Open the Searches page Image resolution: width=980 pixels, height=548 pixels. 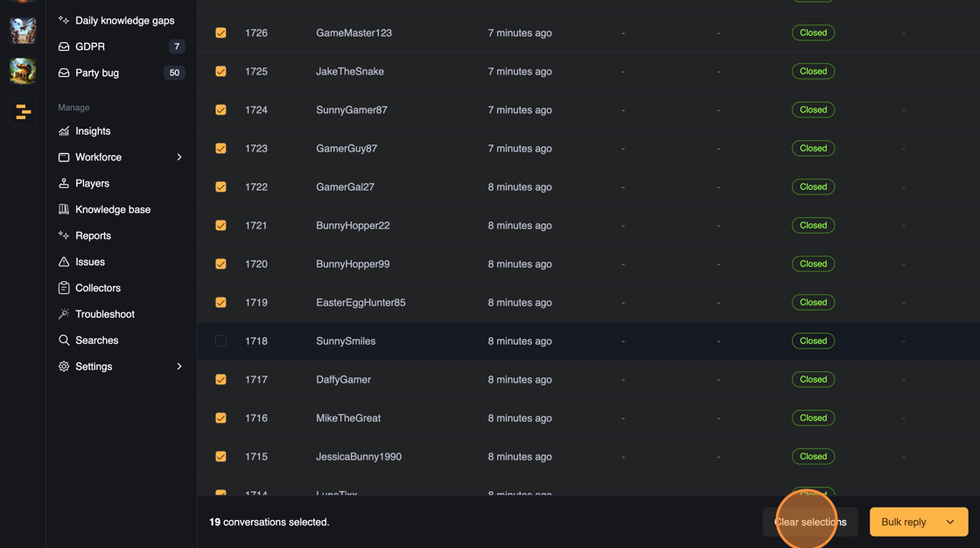coord(97,341)
